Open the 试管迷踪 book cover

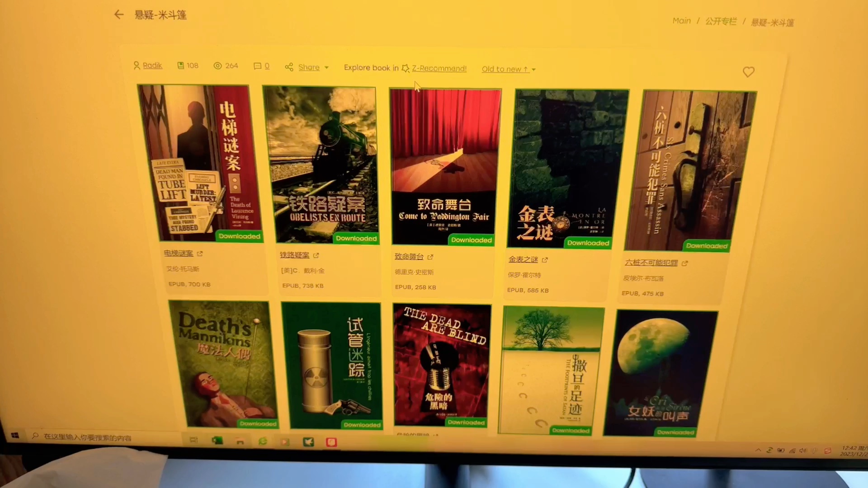[332, 366]
